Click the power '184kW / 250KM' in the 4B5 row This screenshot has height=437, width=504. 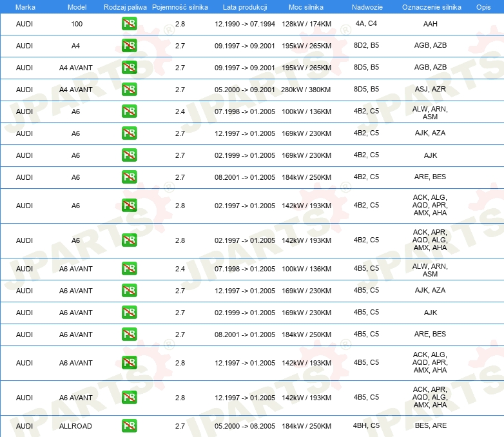pos(306,335)
